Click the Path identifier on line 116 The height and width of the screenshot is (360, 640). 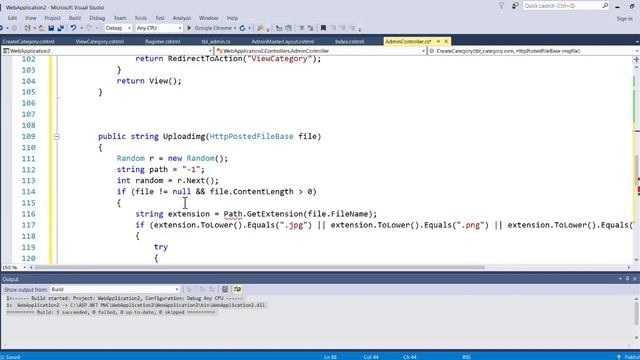point(233,214)
